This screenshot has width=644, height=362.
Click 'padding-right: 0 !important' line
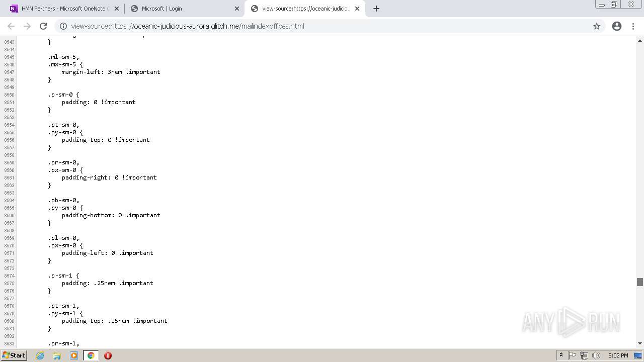tap(109, 177)
